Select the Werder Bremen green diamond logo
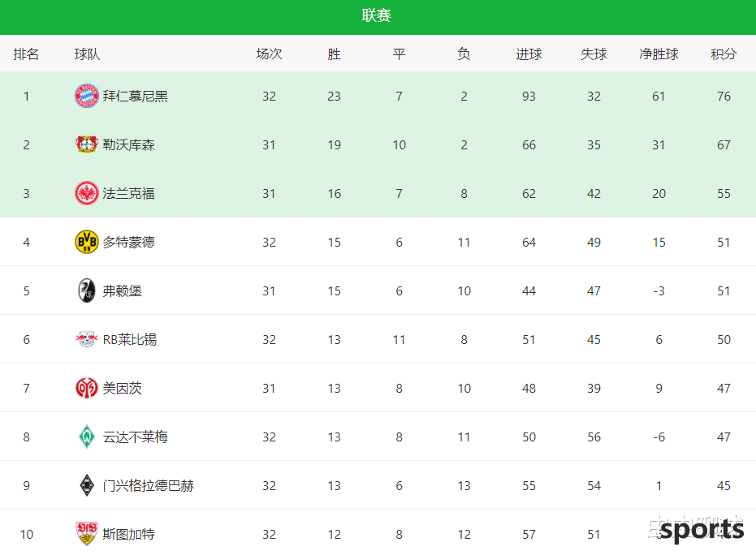Image resolution: width=756 pixels, height=555 pixels. point(87,437)
